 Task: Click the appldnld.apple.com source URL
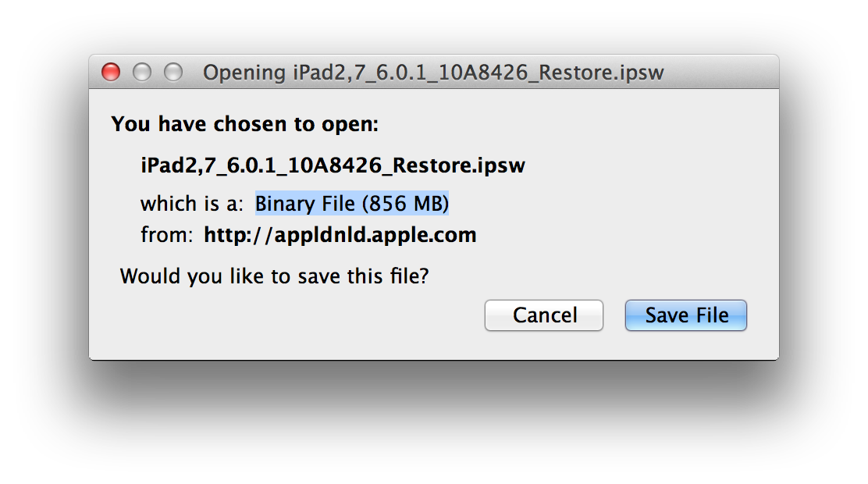tap(340, 235)
